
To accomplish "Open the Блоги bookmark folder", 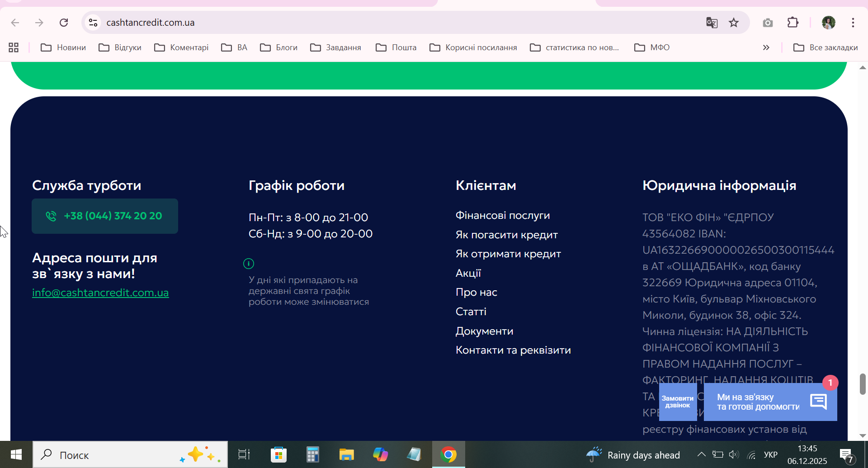I will pyautogui.click(x=278, y=47).
